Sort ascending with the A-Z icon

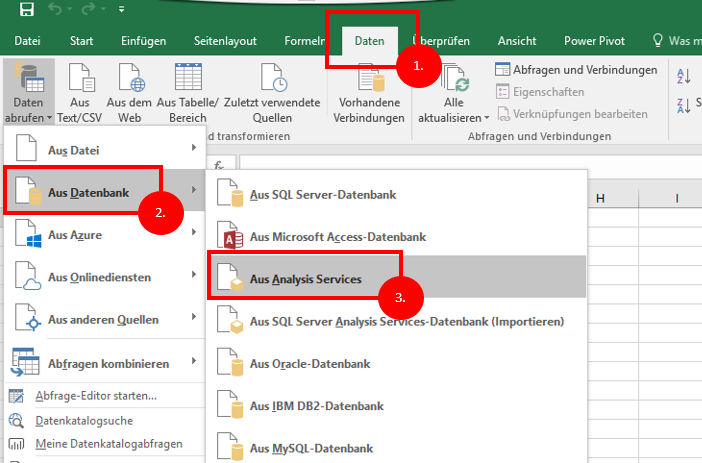684,77
